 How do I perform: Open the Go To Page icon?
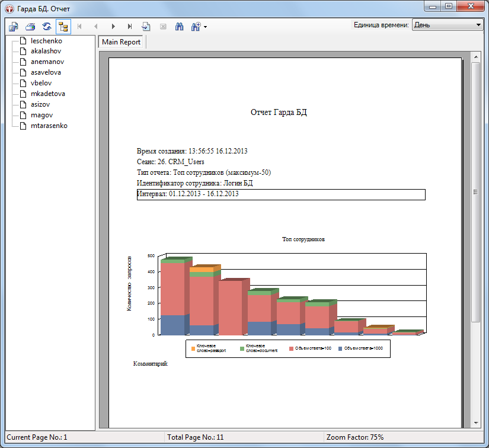pos(146,26)
